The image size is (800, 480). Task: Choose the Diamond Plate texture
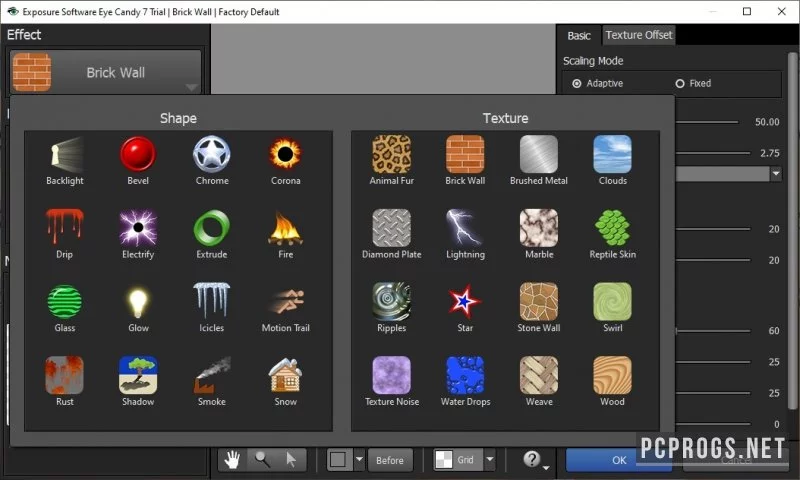(392, 228)
